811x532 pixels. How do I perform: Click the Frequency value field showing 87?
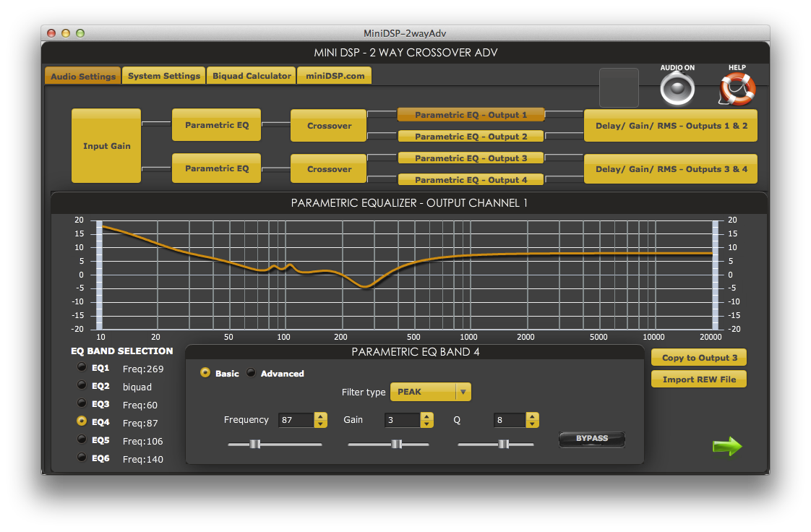tap(296, 420)
